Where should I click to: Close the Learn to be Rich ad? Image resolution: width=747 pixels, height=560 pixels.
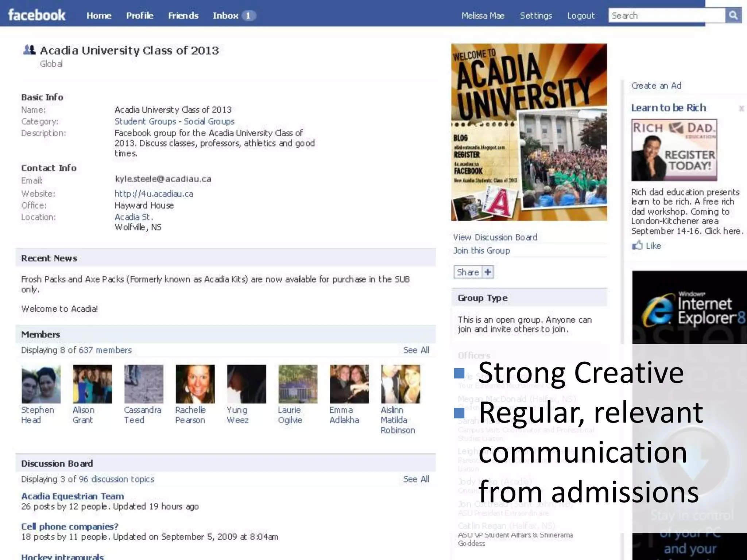pos(741,108)
